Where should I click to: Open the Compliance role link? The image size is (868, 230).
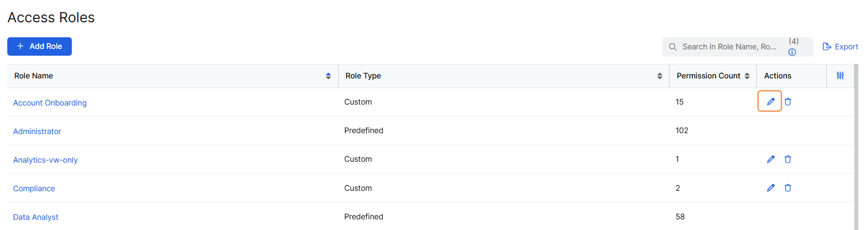click(34, 188)
